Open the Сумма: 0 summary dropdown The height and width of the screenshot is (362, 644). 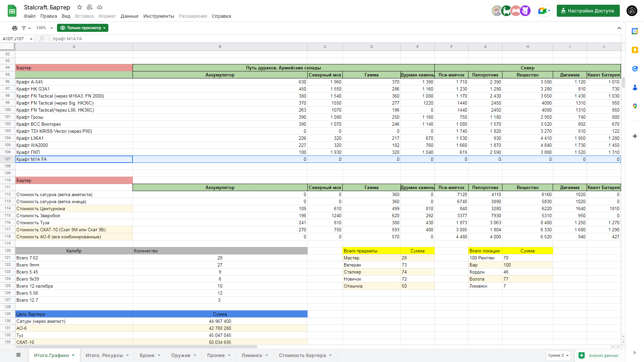pyautogui.click(x=558, y=355)
